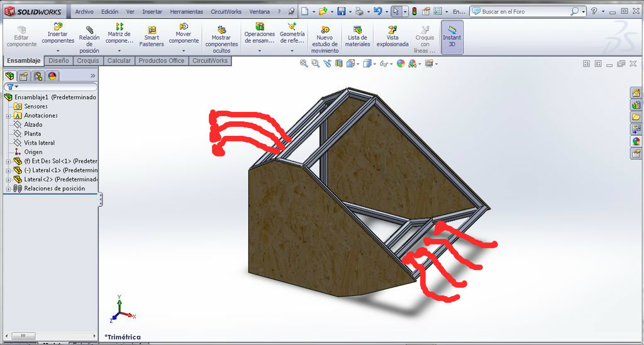Click the Zoom to fit icon
Screen dimensions: 644x345
tap(304, 63)
